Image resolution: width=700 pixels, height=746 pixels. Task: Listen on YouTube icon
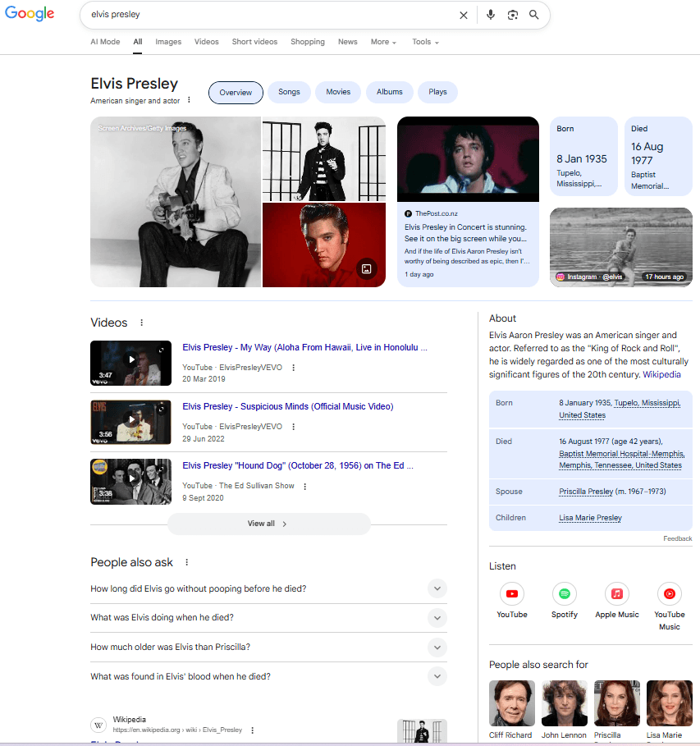tap(512, 593)
